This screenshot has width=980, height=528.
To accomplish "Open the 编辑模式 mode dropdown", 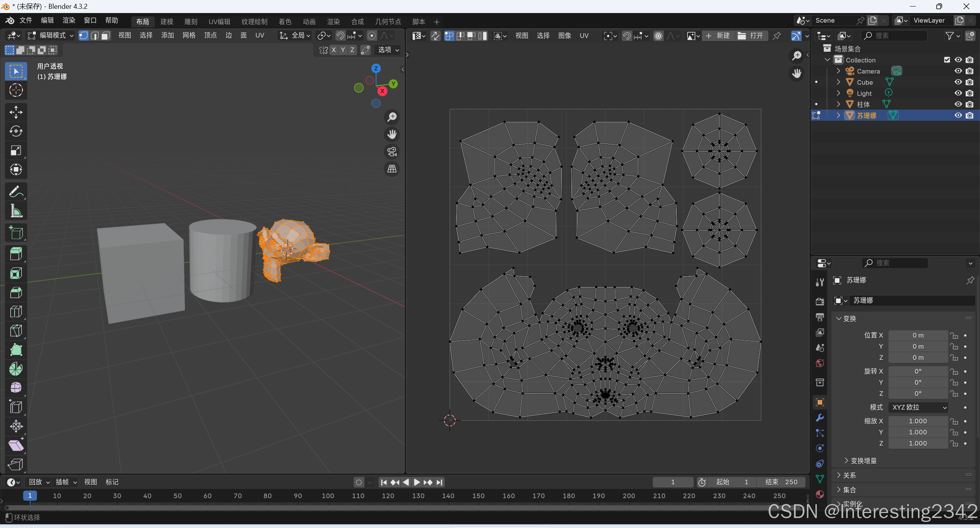I will (x=51, y=36).
